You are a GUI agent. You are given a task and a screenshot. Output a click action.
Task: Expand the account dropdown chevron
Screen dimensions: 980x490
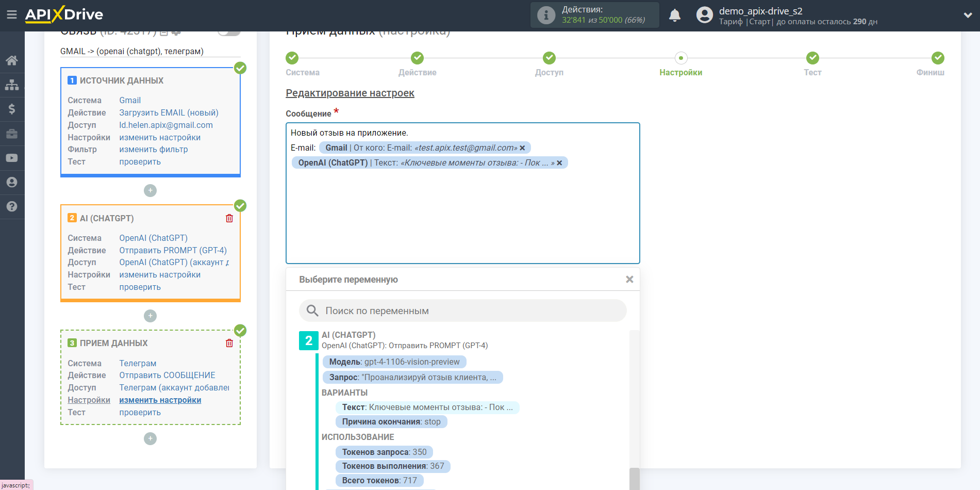coord(968,15)
